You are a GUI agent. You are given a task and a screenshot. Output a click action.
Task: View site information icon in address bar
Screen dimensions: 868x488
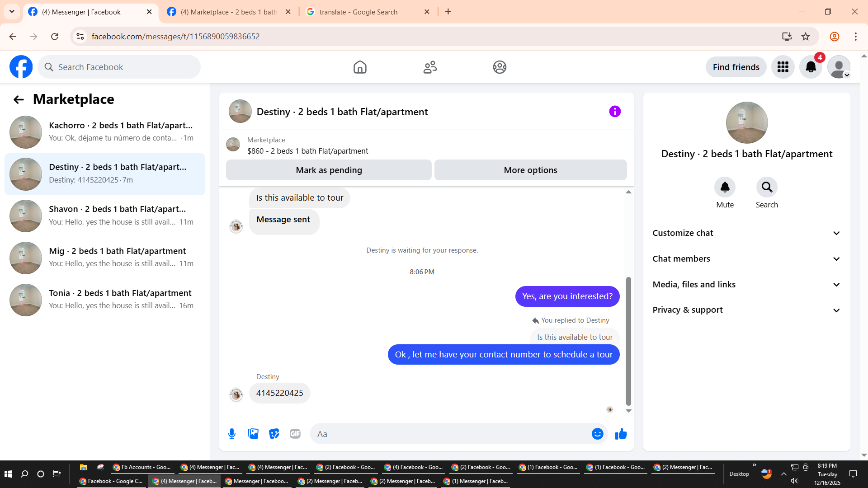(80, 37)
